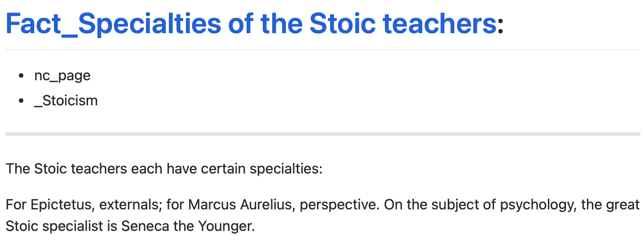Click the _Stoicism list item
Screen dimensions: 644x252
(x=66, y=100)
